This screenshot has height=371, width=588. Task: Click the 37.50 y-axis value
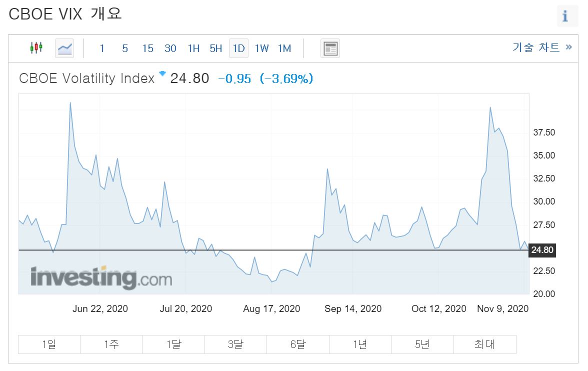(544, 132)
